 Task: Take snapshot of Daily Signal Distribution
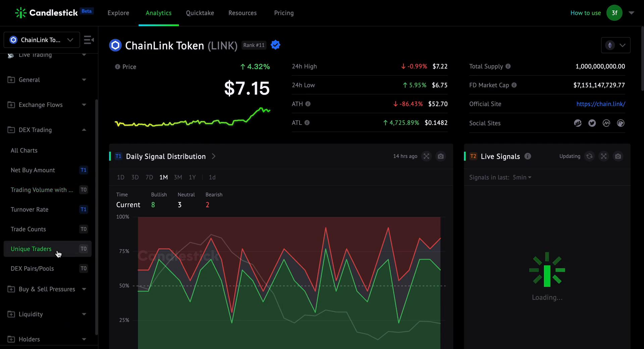(440, 156)
